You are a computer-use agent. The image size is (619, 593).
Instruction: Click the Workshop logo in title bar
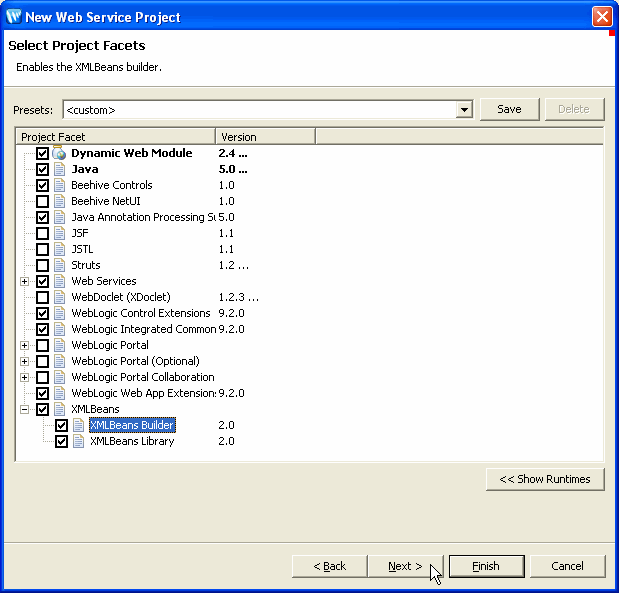[14, 17]
